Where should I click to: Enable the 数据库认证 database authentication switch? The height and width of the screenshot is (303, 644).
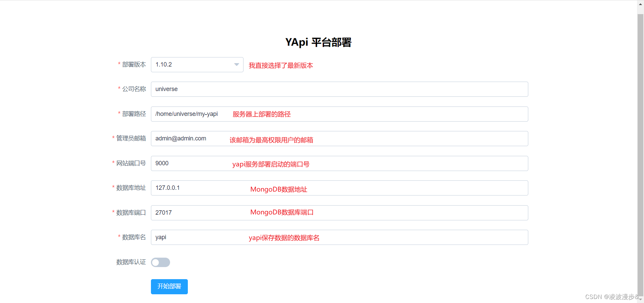click(x=160, y=262)
